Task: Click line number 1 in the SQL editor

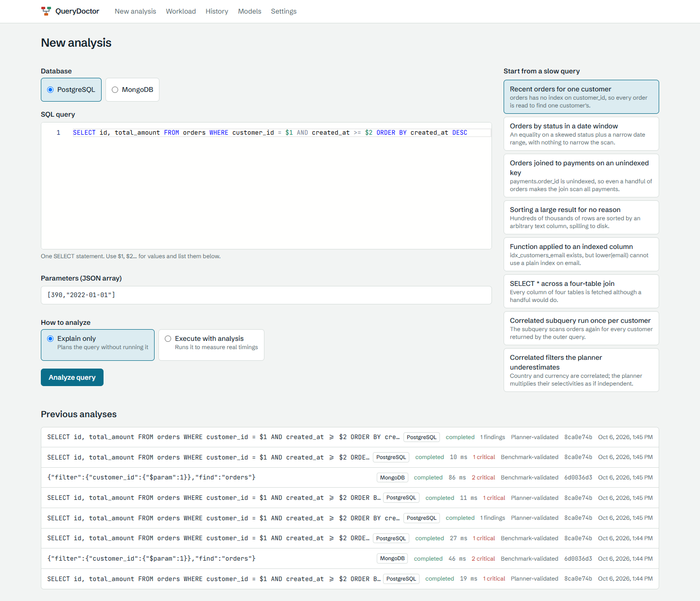Action: click(58, 133)
